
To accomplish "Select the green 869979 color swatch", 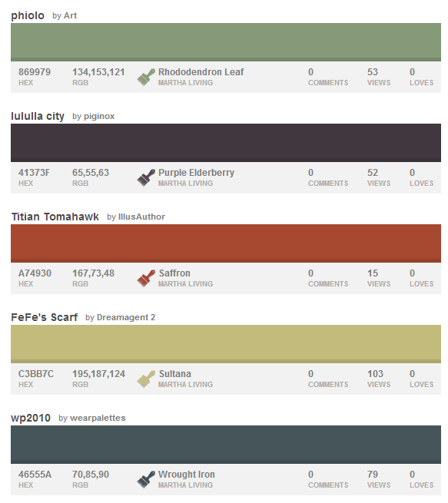I will [x=226, y=42].
